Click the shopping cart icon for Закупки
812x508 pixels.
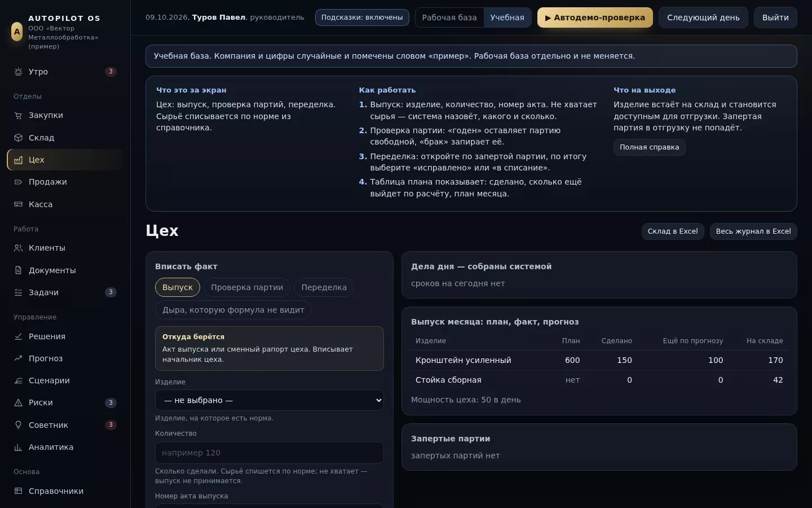18,115
